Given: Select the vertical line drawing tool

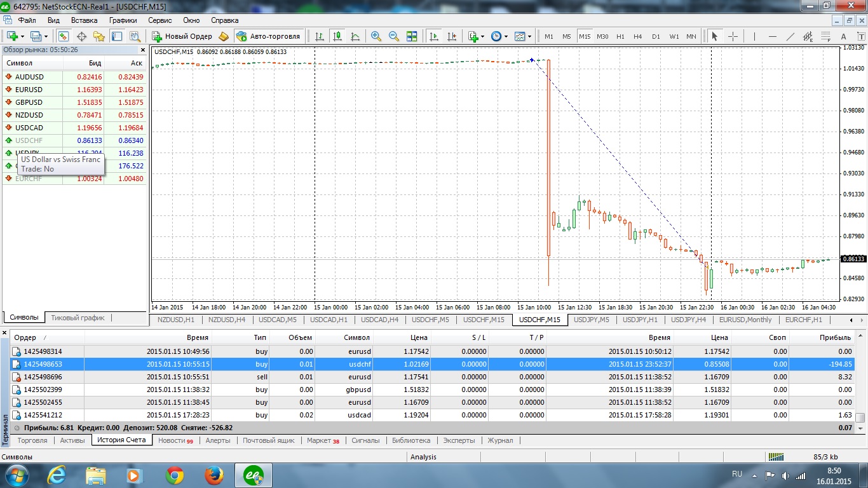Looking at the screenshot, I should coord(755,36).
